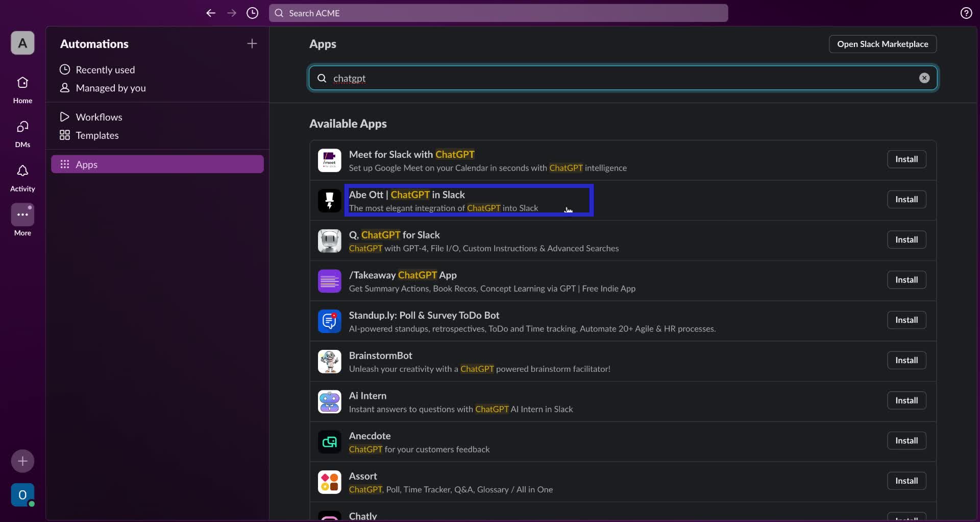
Task: Navigate to Home
Action: (22, 88)
